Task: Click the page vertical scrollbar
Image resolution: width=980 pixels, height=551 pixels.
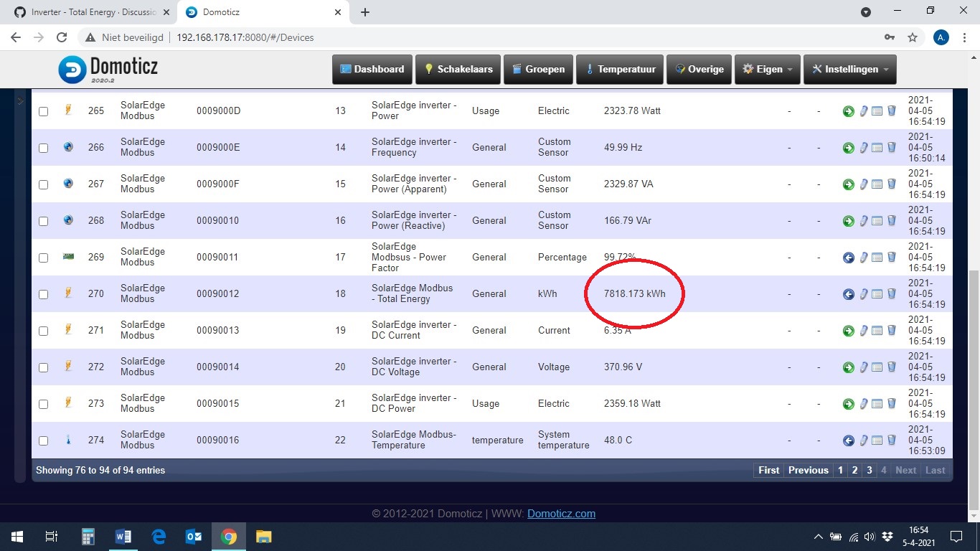Action: click(974, 390)
